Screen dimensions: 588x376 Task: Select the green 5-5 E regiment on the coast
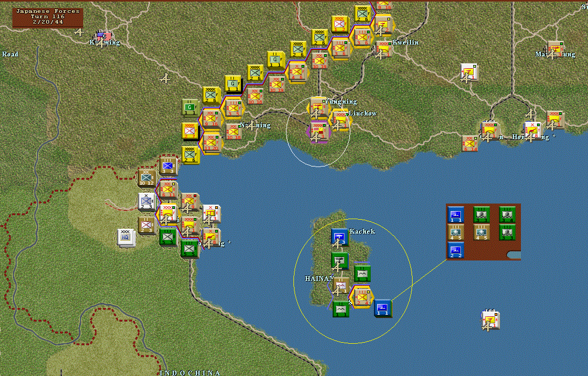189,249
